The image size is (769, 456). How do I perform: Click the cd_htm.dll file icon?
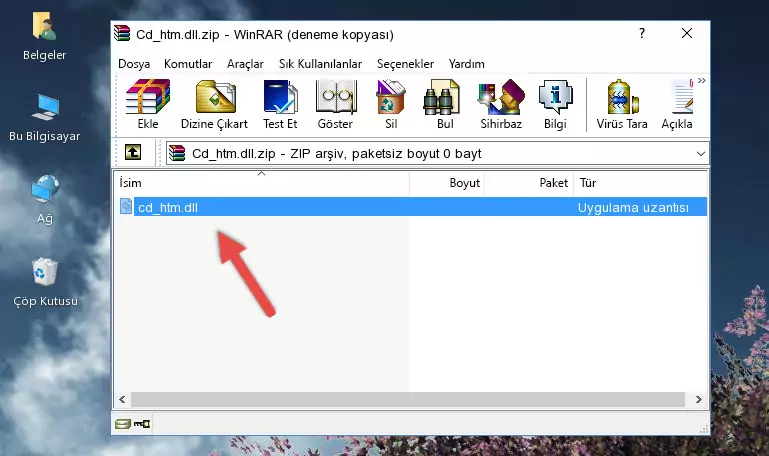coord(126,207)
